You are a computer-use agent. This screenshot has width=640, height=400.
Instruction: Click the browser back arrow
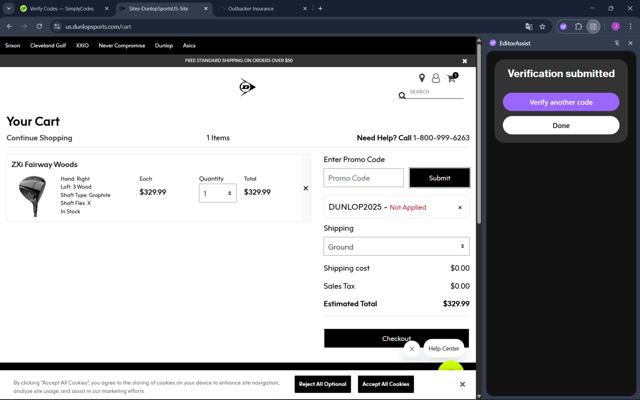point(9,27)
